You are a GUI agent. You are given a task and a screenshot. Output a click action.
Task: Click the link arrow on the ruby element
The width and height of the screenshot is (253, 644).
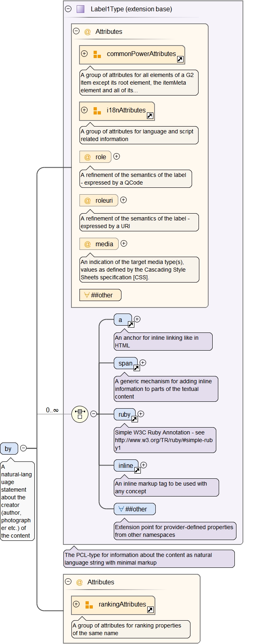pyautogui.click(x=135, y=419)
